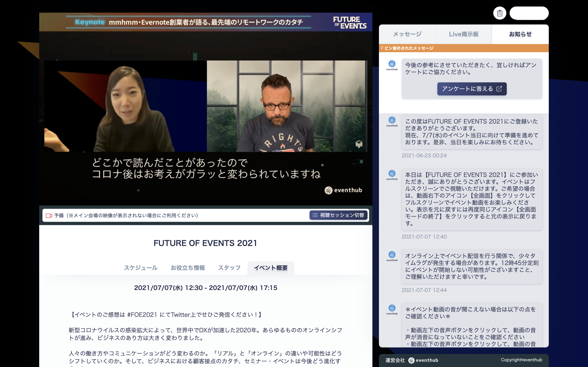Open the スケジュール tab
Screen dimensions: 588x367
[141, 268]
